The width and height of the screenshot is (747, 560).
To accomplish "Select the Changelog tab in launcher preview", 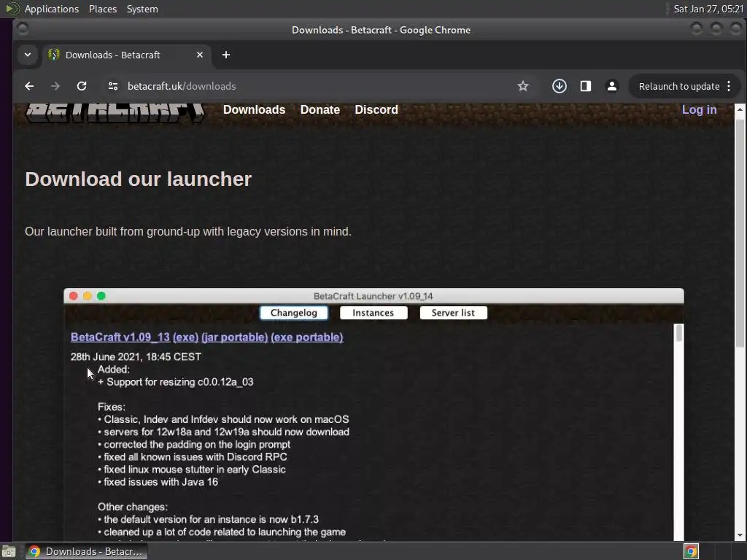I will click(x=293, y=313).
